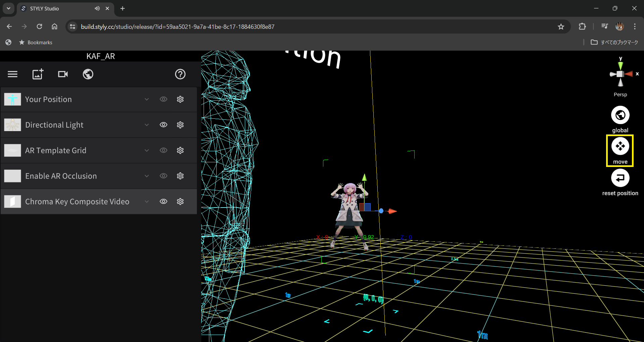Click the Your Position thumbnail

click(13, 99)
